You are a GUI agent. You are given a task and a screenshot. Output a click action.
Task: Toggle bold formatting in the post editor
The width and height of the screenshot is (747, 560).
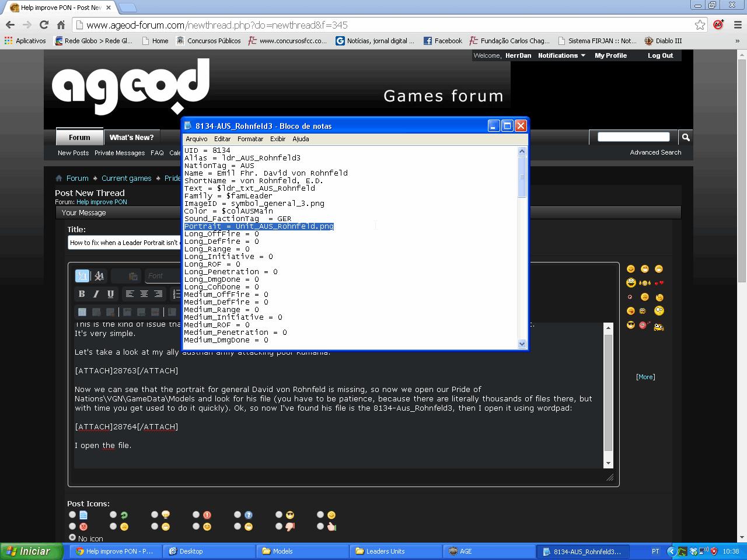(x=82, y=294)
